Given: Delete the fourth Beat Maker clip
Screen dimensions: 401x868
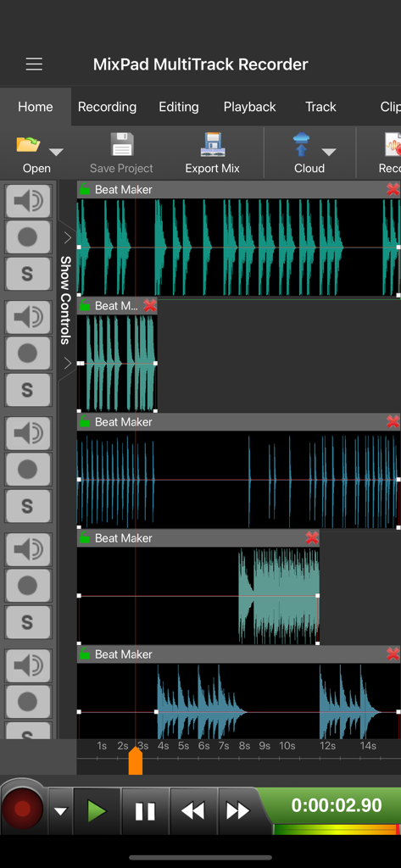Looking at the screenshot, I should 312,538.
